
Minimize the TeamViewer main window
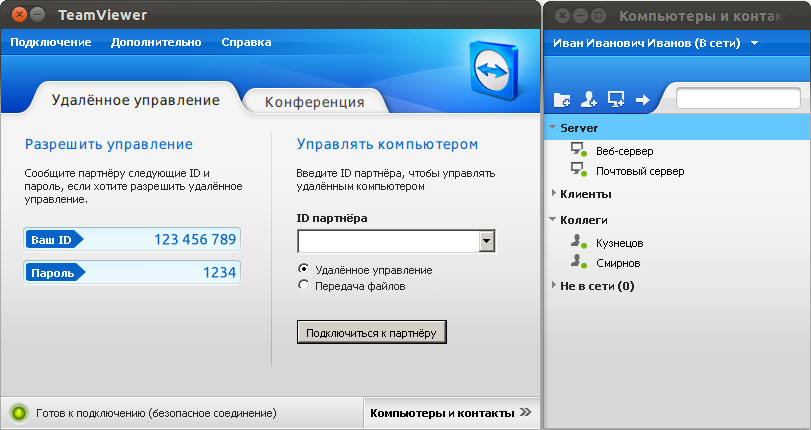coord(37,15)
